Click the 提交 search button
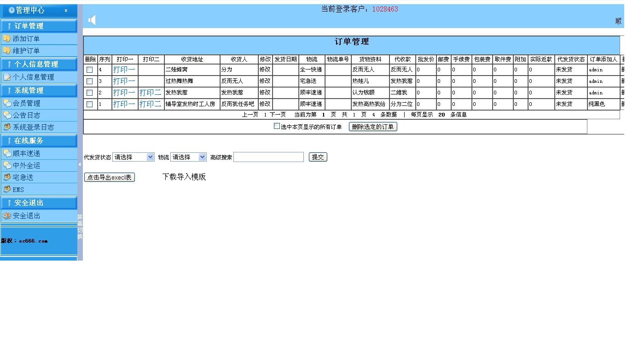Viewport: 644px width, 343px height. [x=318, y=157]
